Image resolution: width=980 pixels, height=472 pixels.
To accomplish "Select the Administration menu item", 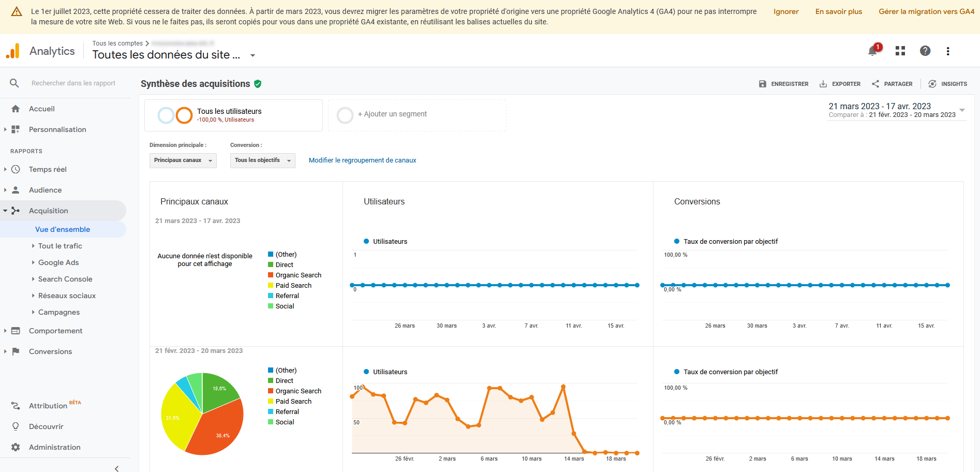I will [x=54, y=447].
